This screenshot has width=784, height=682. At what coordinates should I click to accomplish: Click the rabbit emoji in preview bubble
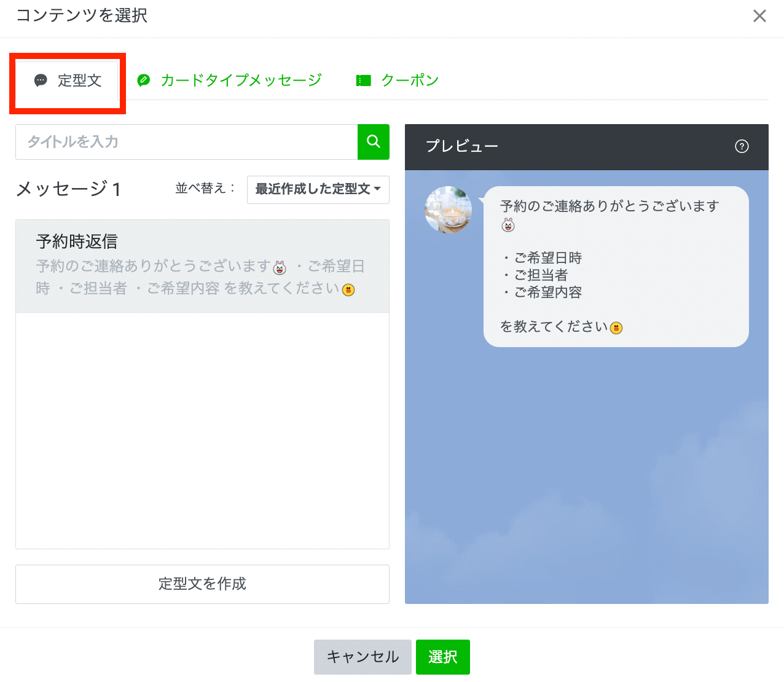point(508,225)
